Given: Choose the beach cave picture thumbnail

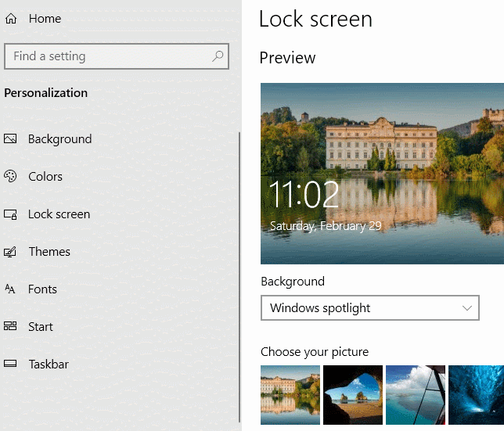Looking at the screenshot, I should click(353, 395).
